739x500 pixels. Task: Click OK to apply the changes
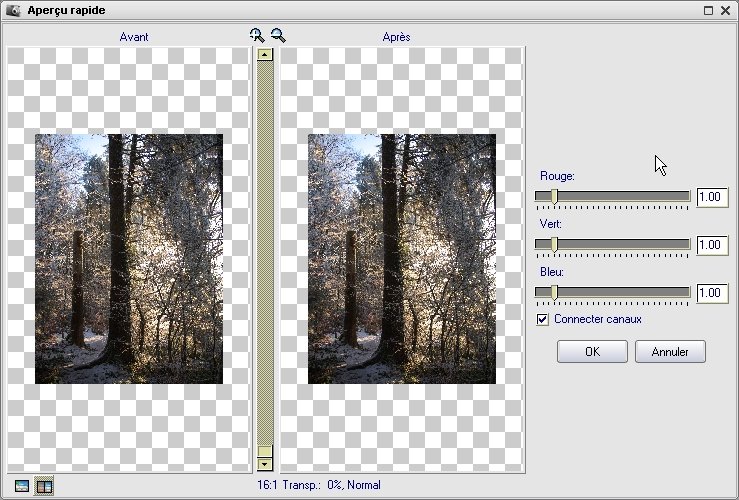tap(592, 352)
